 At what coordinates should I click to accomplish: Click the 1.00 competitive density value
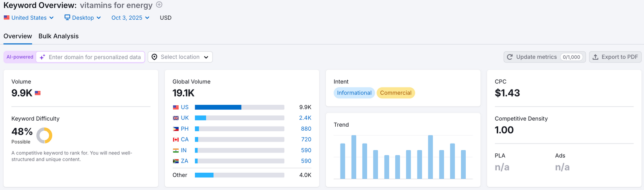[x=504, y=130]
